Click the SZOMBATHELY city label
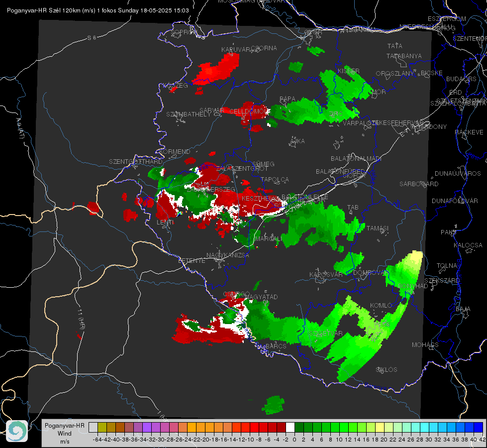The width and height of the screenshot is (487, 448). 189,114
